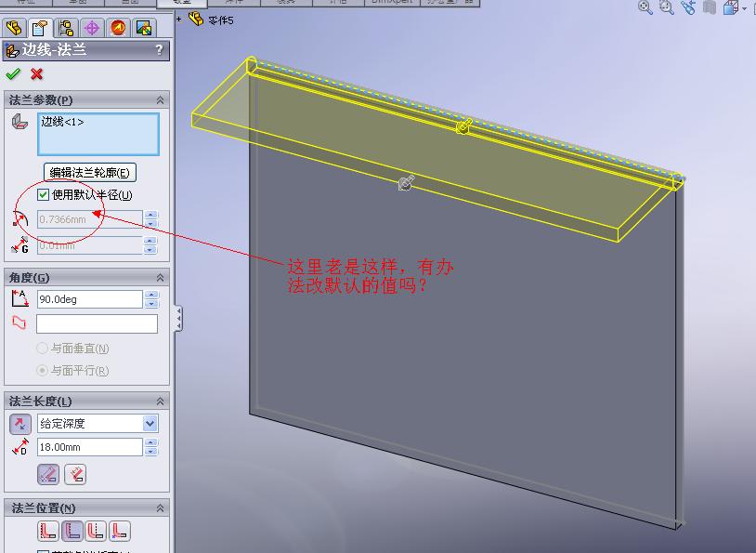Uncheck 使用默认半径 checkbox

coord(43,194)
